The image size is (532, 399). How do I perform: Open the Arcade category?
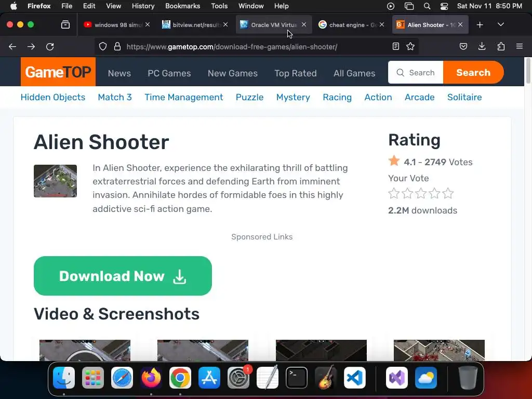pos(420,97)
